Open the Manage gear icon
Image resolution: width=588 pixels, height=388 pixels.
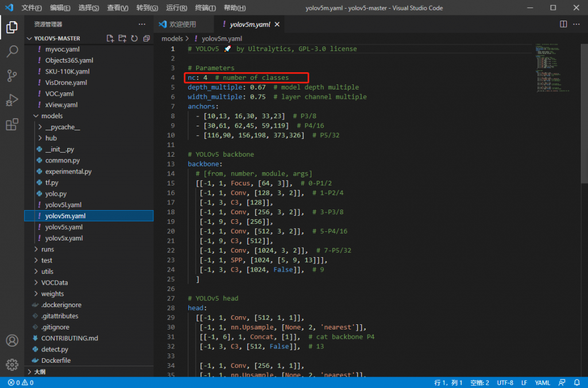pos(12,364)
